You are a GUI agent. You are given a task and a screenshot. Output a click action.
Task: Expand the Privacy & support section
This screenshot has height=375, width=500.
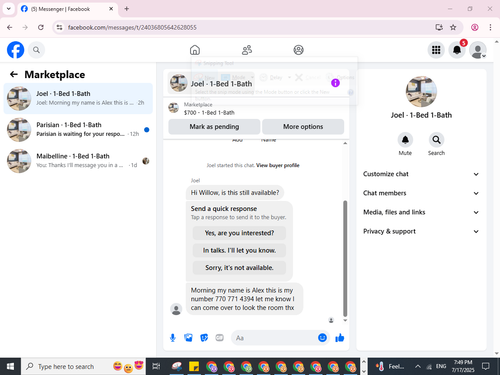[421, 231]
